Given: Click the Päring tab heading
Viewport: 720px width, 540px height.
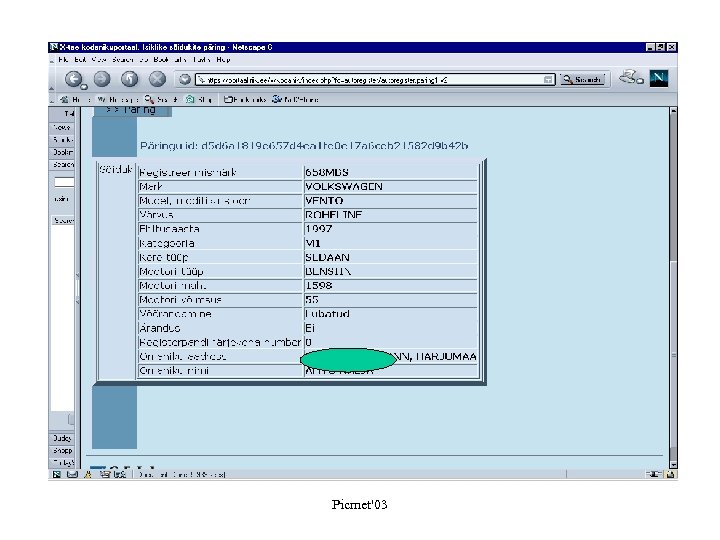Looking at the screenshot, I should 133,110.
